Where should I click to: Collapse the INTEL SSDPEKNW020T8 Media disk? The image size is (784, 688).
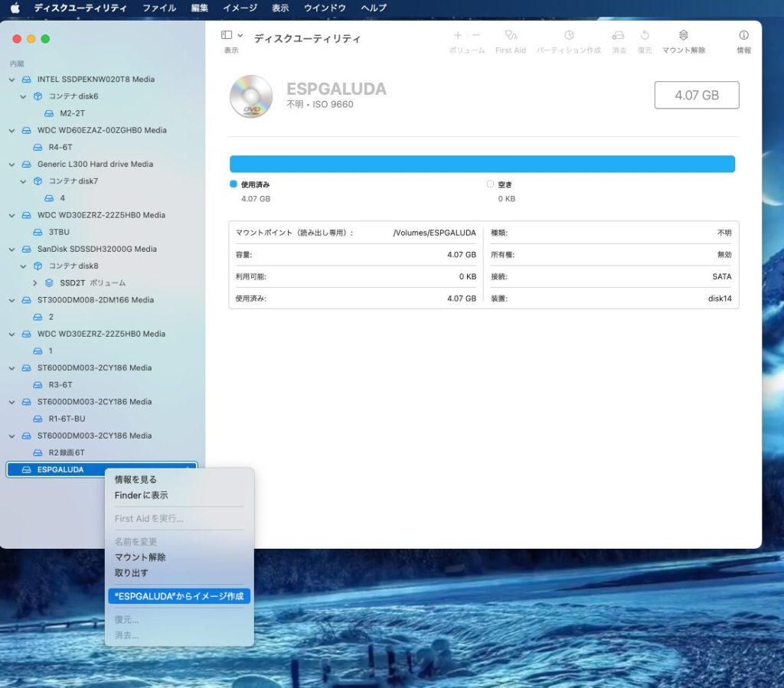(11, 80)
